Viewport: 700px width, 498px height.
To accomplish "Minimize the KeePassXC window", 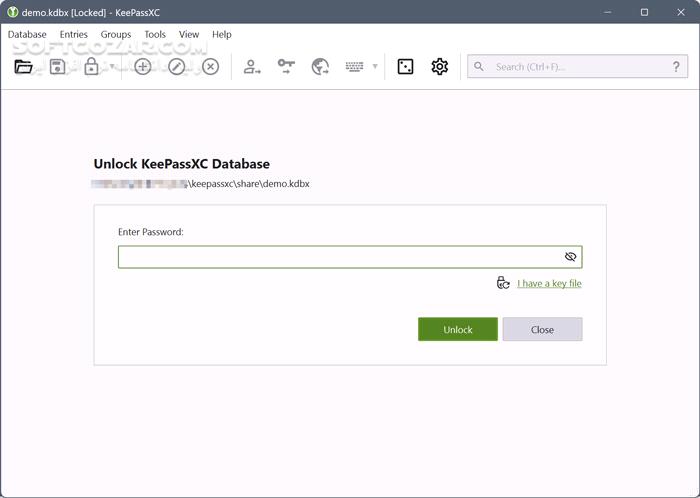I will 608,12.
